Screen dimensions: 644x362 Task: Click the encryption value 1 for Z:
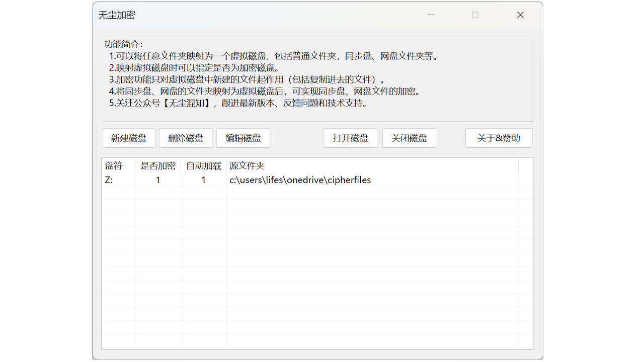[158, 180]
